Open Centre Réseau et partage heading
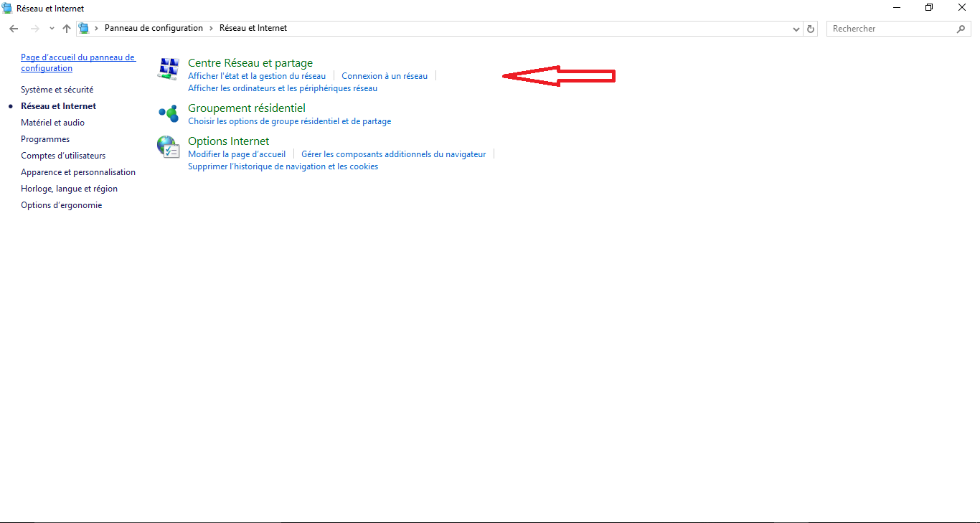 tap(250, 63)
